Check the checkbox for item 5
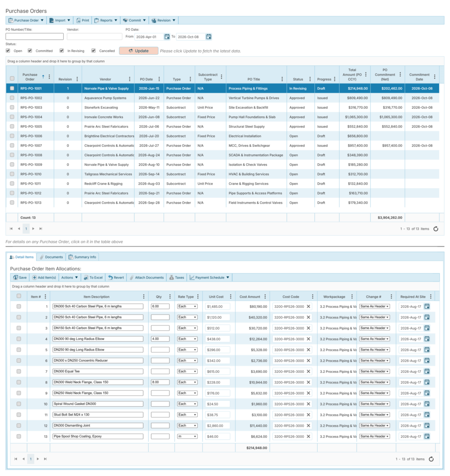This screenshot has width=450, height=476. tap(19, 350)
